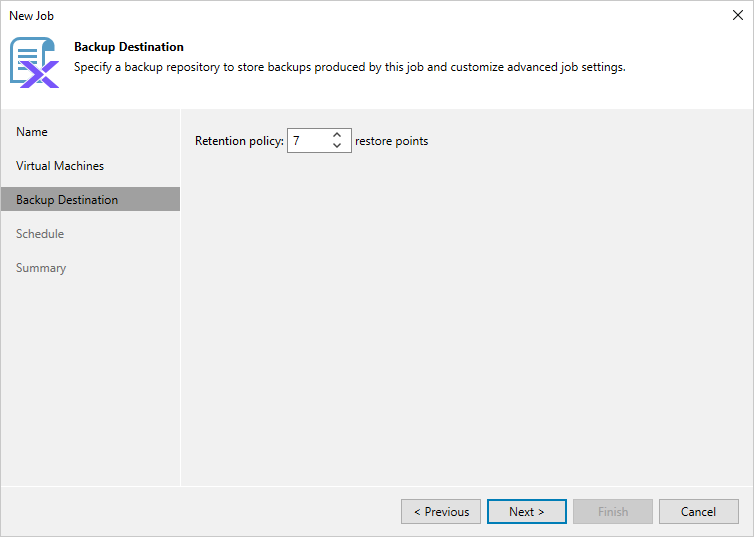
Task: Open the Virtual Machines step
Action: pyautogui.click(x=60, y=166)
